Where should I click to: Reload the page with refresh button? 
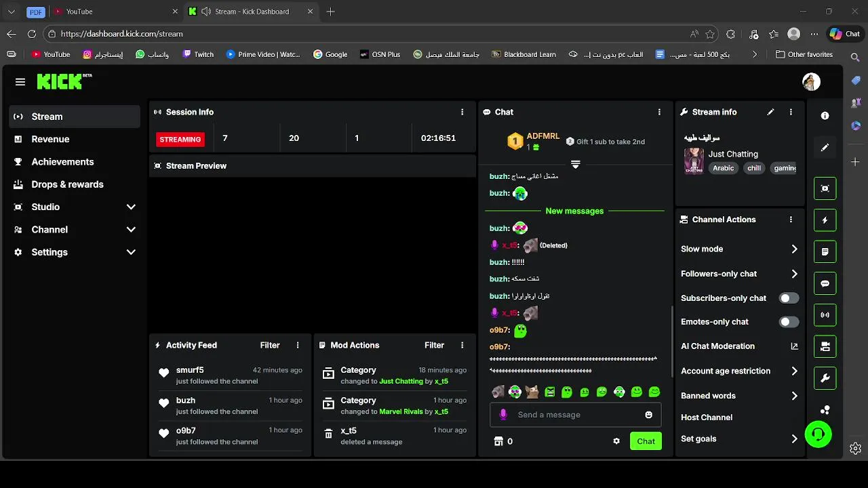31,34
